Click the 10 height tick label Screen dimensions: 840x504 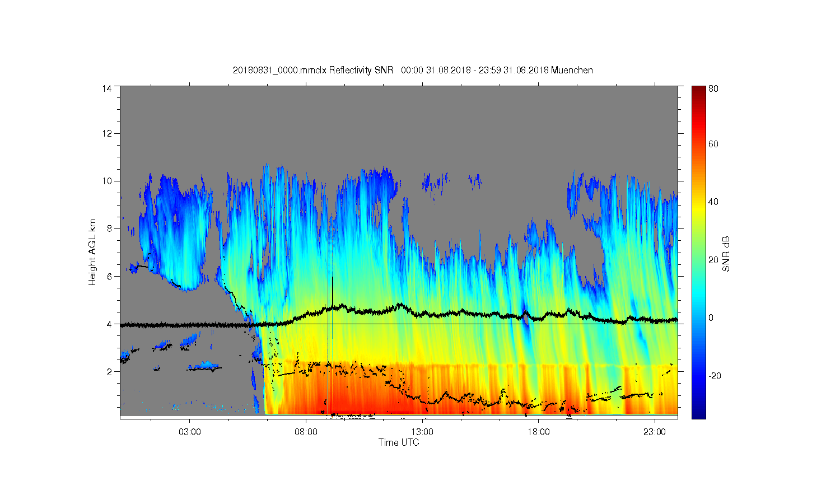click(107, 181)
